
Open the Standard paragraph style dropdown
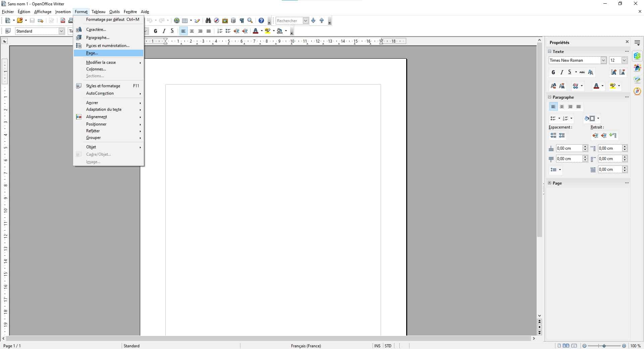click(61, 31)
